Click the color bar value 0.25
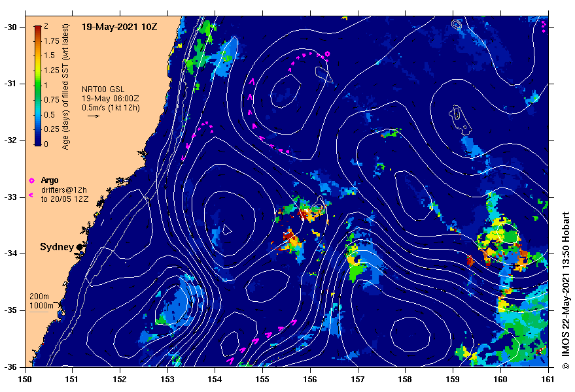The height and width of the screenshot is (392, 575). pos(52,129)
